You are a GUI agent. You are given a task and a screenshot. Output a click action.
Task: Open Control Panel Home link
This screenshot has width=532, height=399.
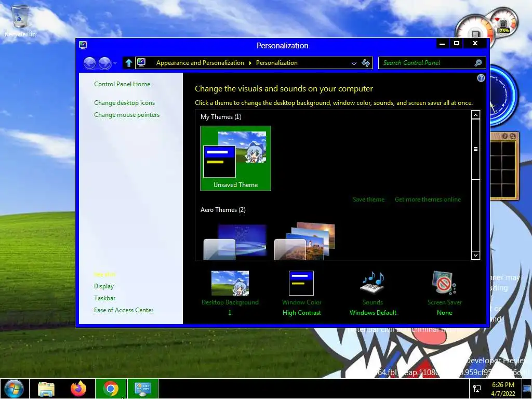pyautogui.click(x=122, y=84)
